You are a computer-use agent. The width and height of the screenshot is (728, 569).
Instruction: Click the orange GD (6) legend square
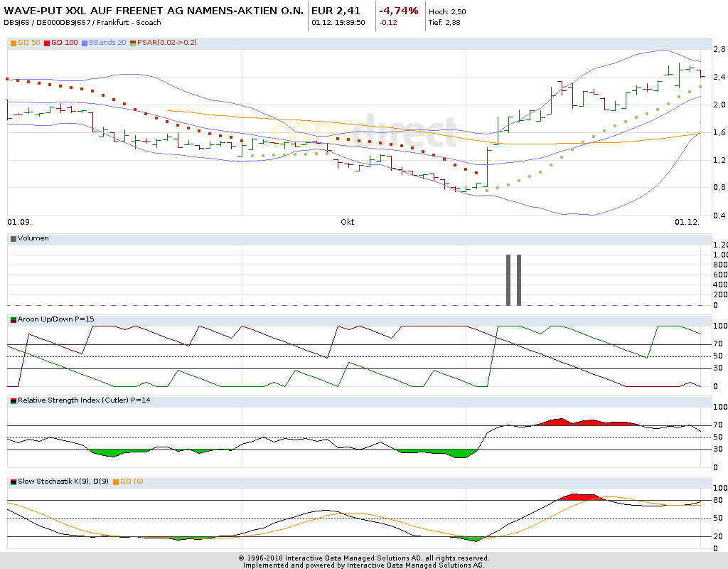tap(116, 482)
